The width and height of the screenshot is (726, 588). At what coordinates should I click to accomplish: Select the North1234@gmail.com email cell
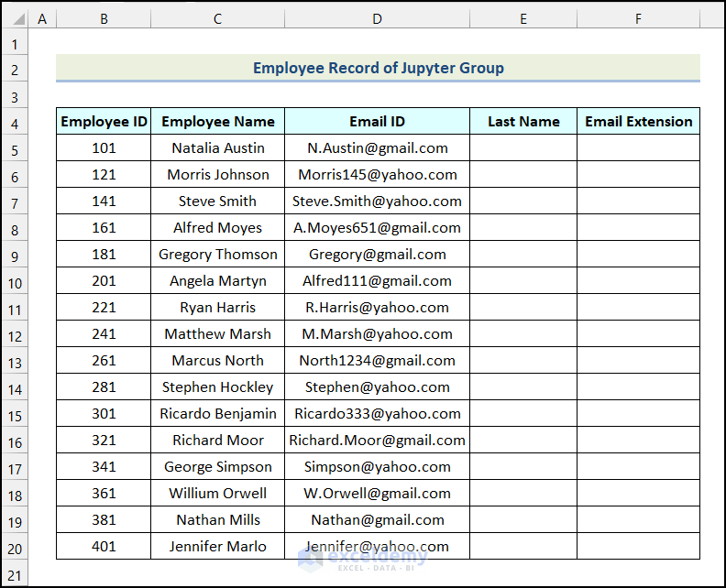coord(378,360)
